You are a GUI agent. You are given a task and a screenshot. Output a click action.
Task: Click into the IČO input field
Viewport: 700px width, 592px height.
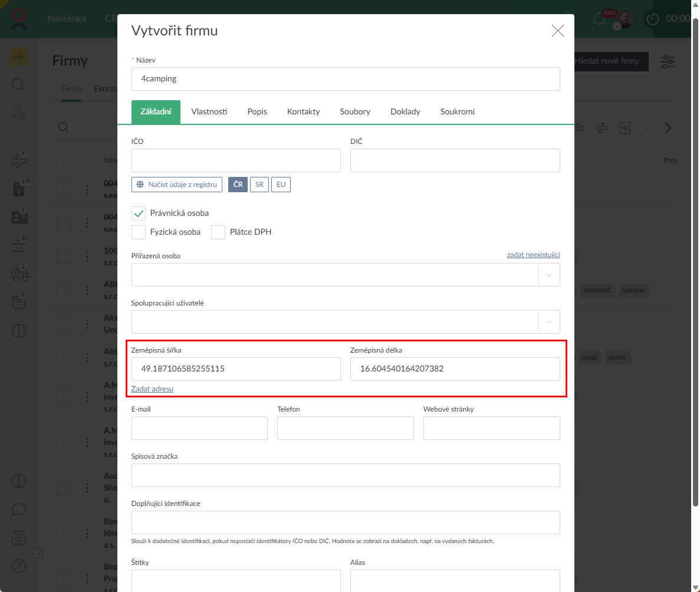coord(236,160)
